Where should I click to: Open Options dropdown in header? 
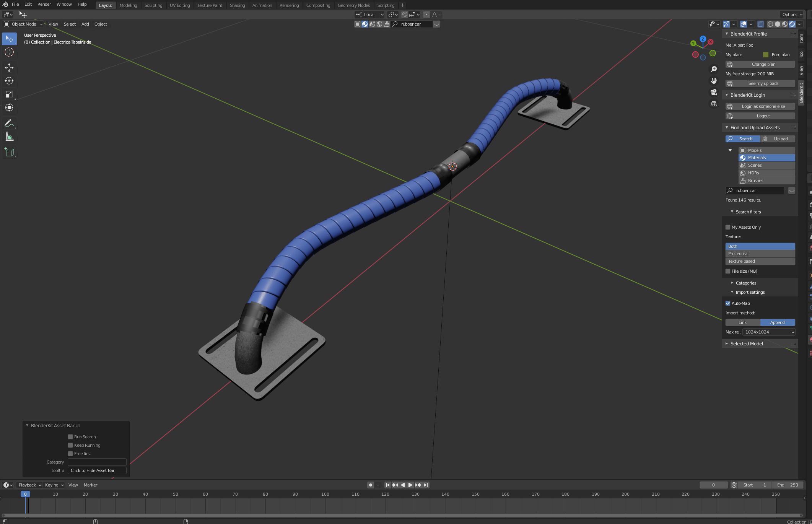(x=792, y=15)
